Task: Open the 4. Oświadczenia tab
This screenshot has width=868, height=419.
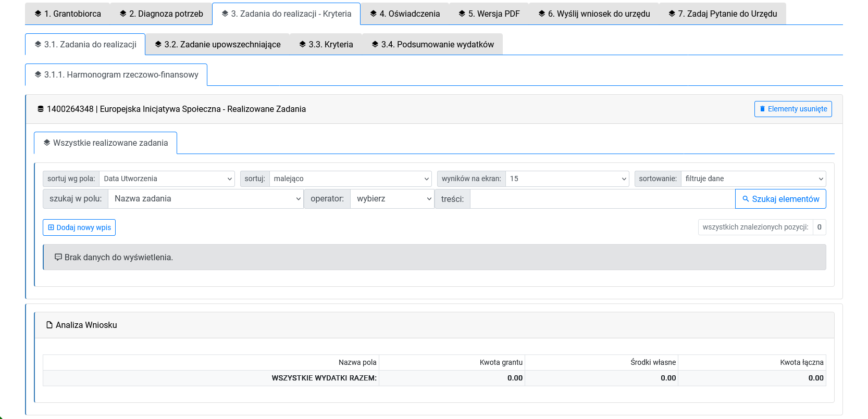Action: 405,14
